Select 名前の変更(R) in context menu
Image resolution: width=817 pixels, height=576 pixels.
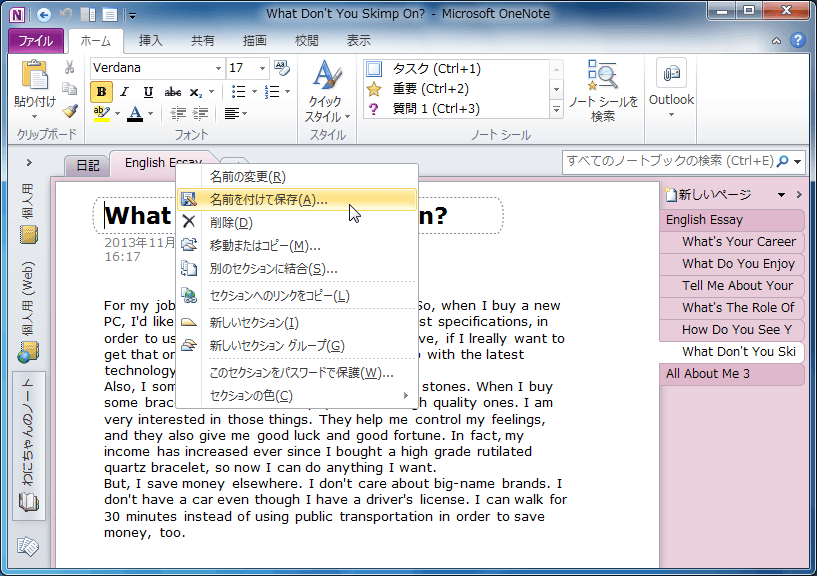(297, 177)
